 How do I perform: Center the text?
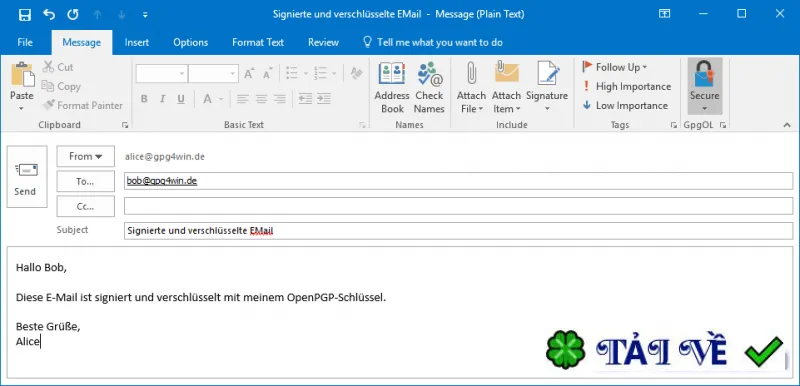pyautogui.click(x=261, y=99)
